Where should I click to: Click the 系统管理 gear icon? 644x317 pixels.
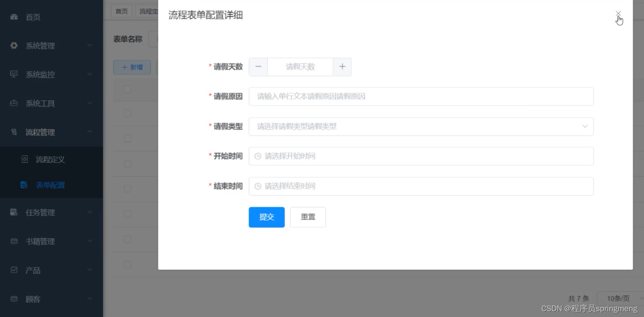[14, 46]
